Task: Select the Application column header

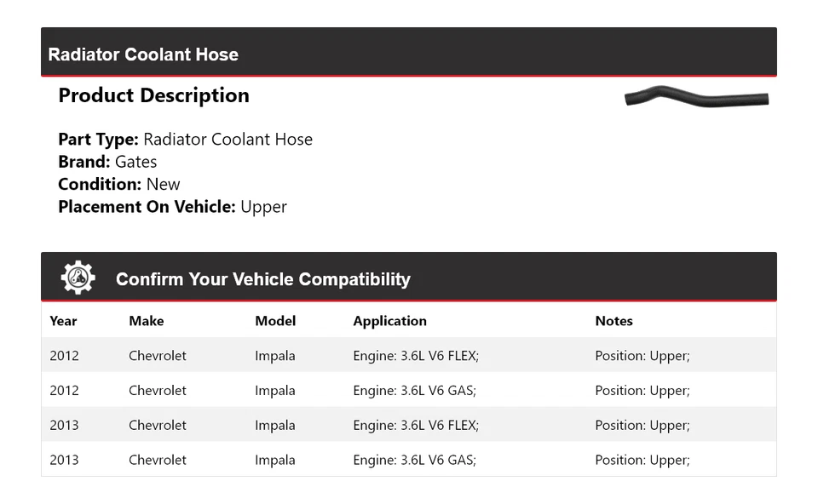Action: pyautogui.click(x=389, y=321)
